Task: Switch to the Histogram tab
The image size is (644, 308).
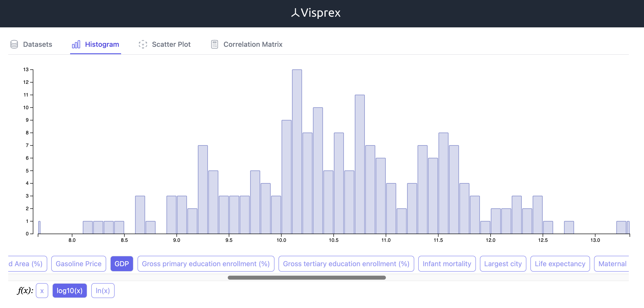Action: tap(95, 44)
